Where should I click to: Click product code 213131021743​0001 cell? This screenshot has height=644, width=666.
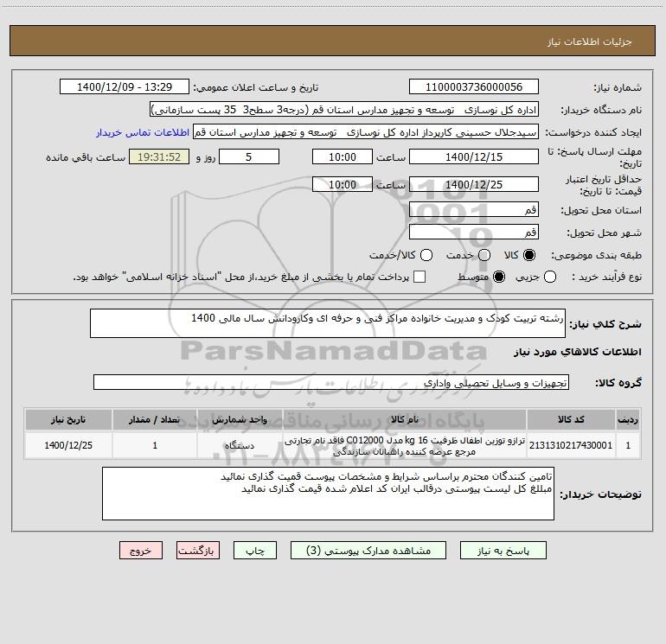coord(571,445)
